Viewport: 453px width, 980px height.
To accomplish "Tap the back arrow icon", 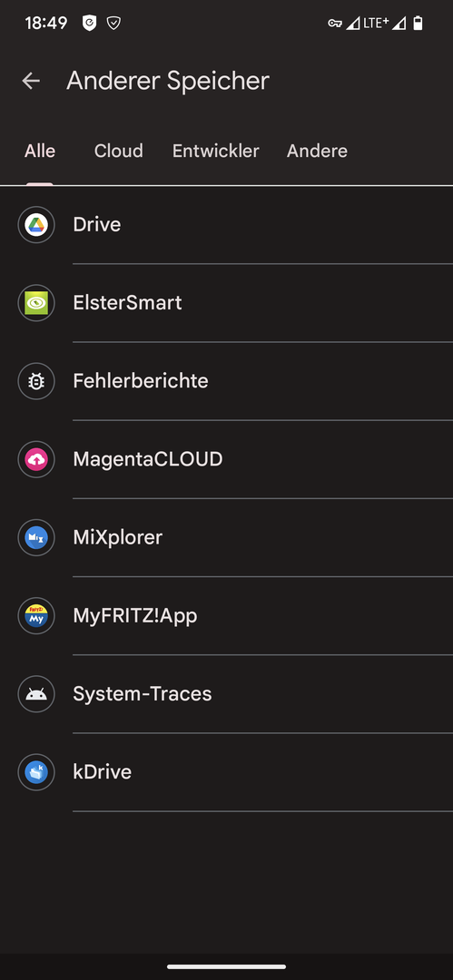I will 31,81.
